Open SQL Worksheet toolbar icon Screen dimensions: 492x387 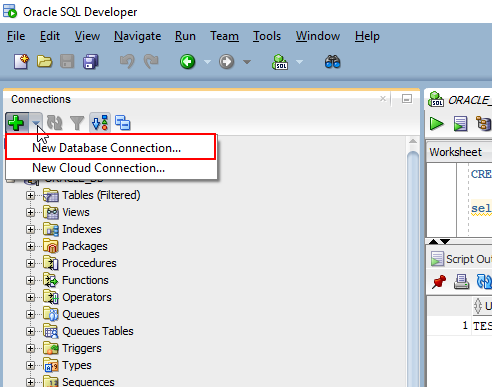coord(280,62)
